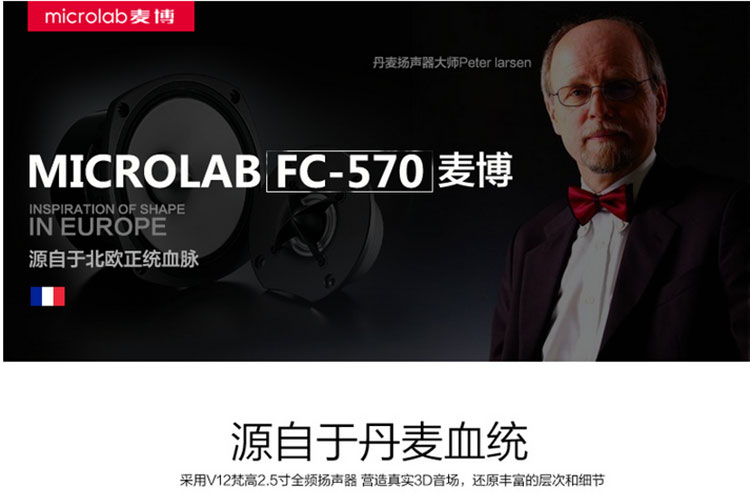Click the IN EUROPE text
750x493 pixels.
pyautogui.click(x=98, y=227)
